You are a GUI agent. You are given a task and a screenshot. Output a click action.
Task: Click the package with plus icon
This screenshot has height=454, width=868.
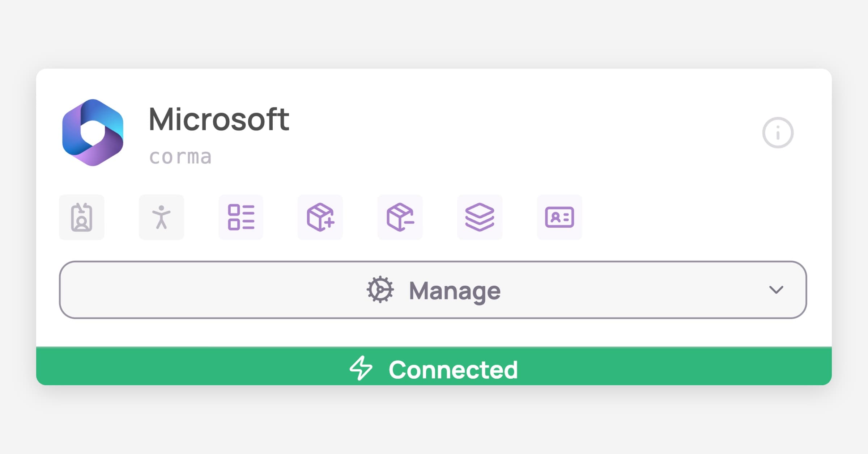tap(320, 217)
